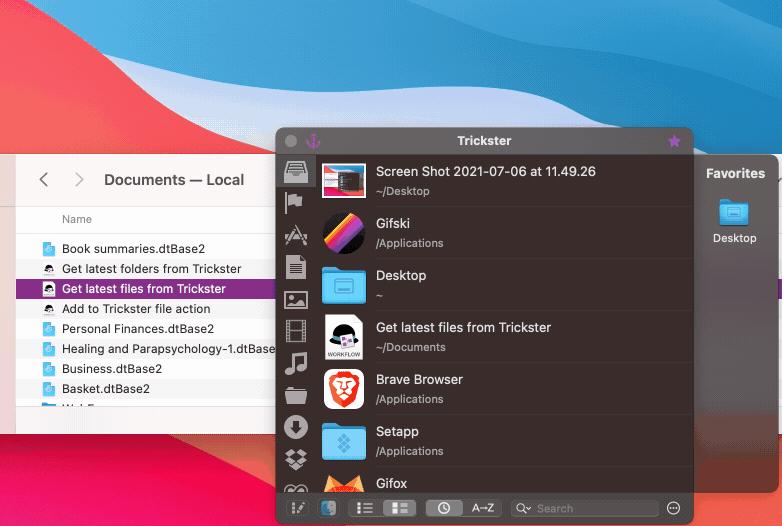Image resolution: width=782 pixels, height=526 pixels.
Task: Select 'Add to Trickster file action' in Finder
Action: (136, 309)
